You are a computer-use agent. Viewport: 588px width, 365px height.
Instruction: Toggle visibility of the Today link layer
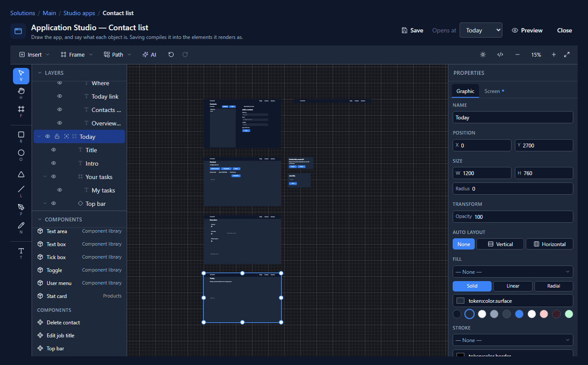pos(60,96)
